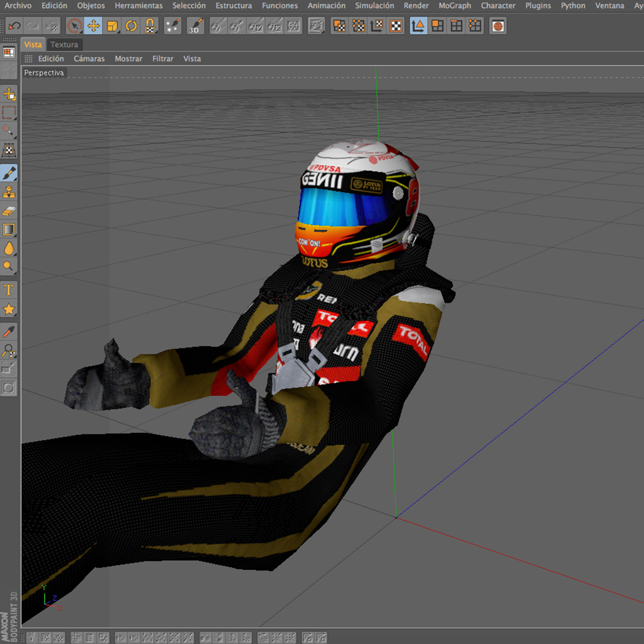Open the Simulación menu
The height and width of the screenshot is (644, 644).
(x=375, y=6)
